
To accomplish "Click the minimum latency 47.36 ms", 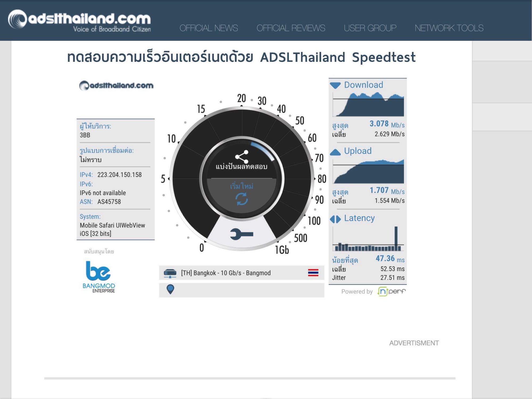I will [390, 259].
